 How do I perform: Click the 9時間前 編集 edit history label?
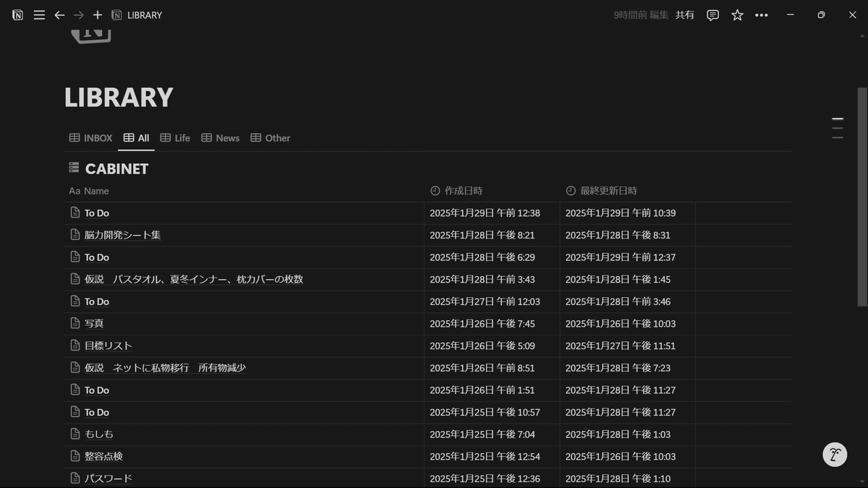coord(641,15)
